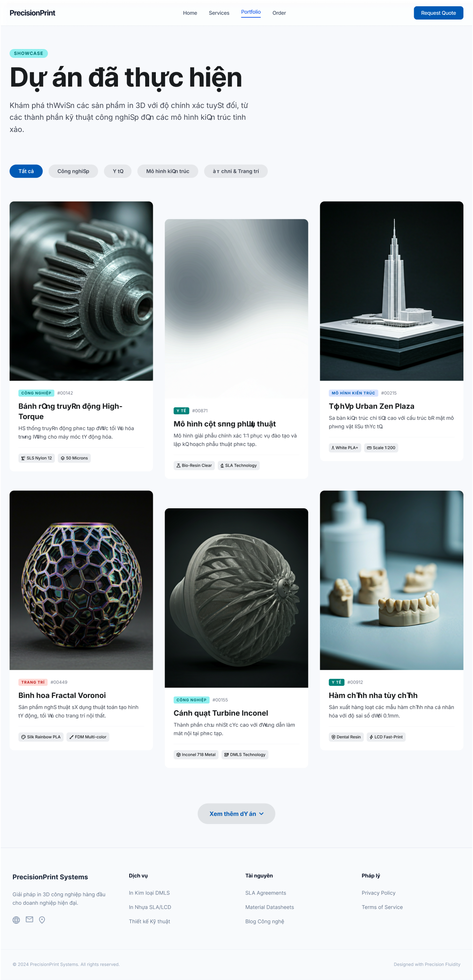
Task: Click the Inconel 718 Metal box icon
Action: click(x=178, y=754)
